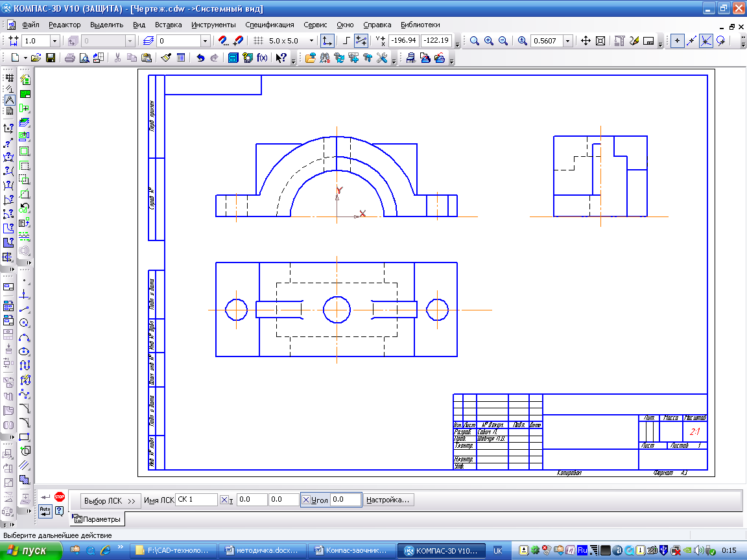
Task: Toggle the point T coordinate lock checkbox
Action: [x=224, y=500]
